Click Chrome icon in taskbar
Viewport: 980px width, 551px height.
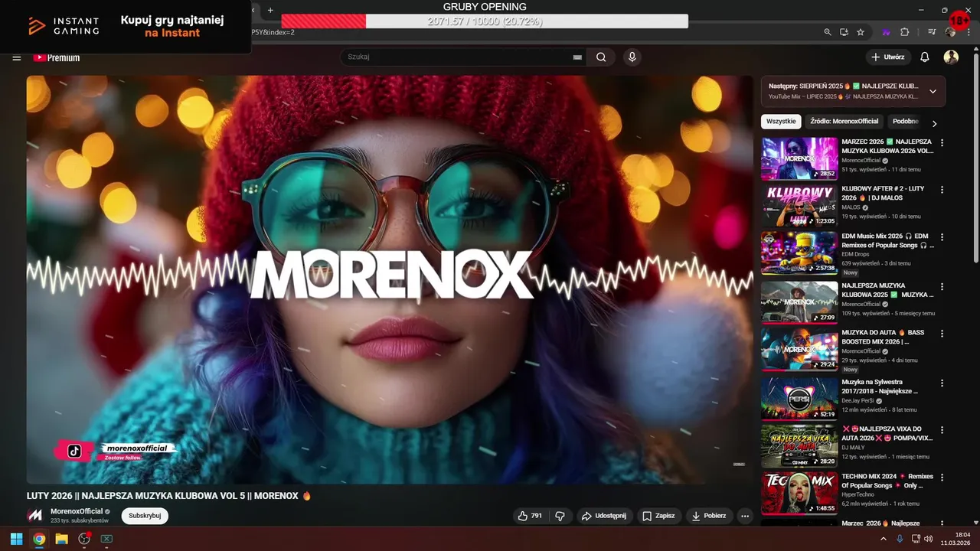[39, 539]
